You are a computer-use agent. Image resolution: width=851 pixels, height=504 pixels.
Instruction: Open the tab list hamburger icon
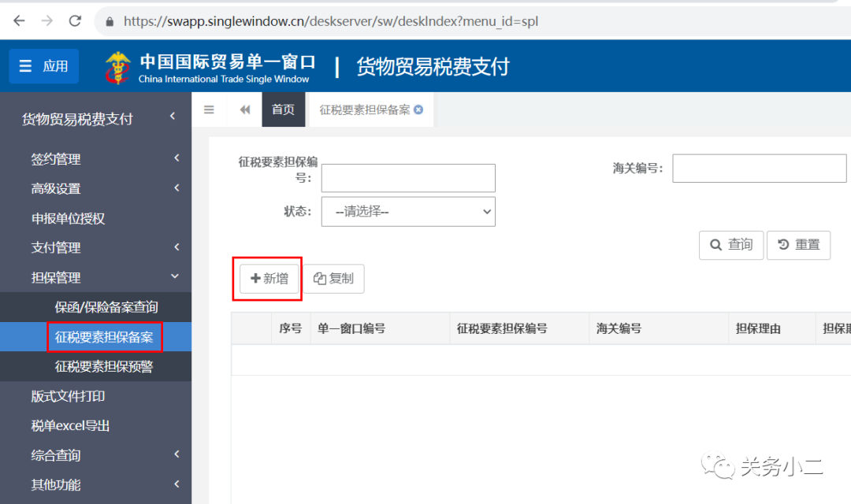pos(209,109)
